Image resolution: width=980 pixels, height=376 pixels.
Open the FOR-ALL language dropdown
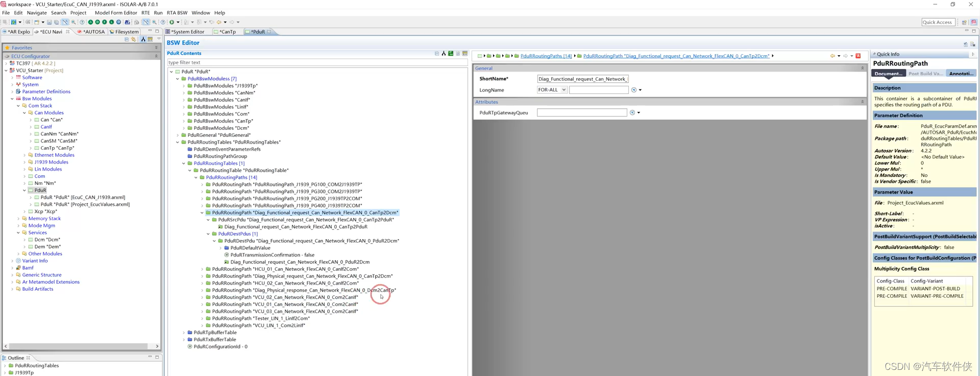[x=552, y=90]
